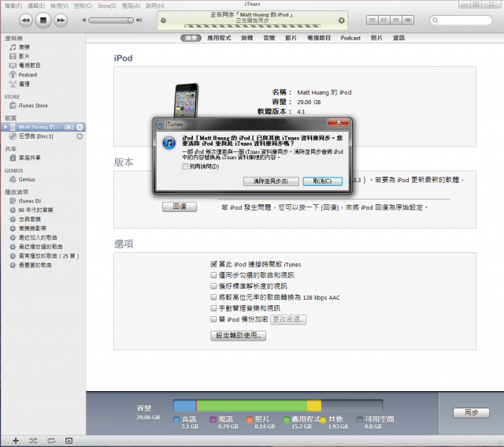The image size is (504, 447).
Task: Toggle repeat at the bottom bar
Action: [x=51, y=441]
